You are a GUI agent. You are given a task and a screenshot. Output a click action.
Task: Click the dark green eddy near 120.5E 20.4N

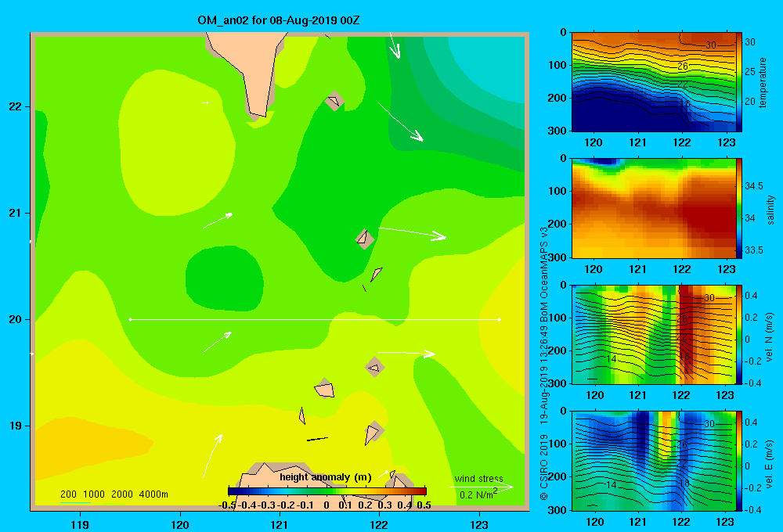coord(225,279)
